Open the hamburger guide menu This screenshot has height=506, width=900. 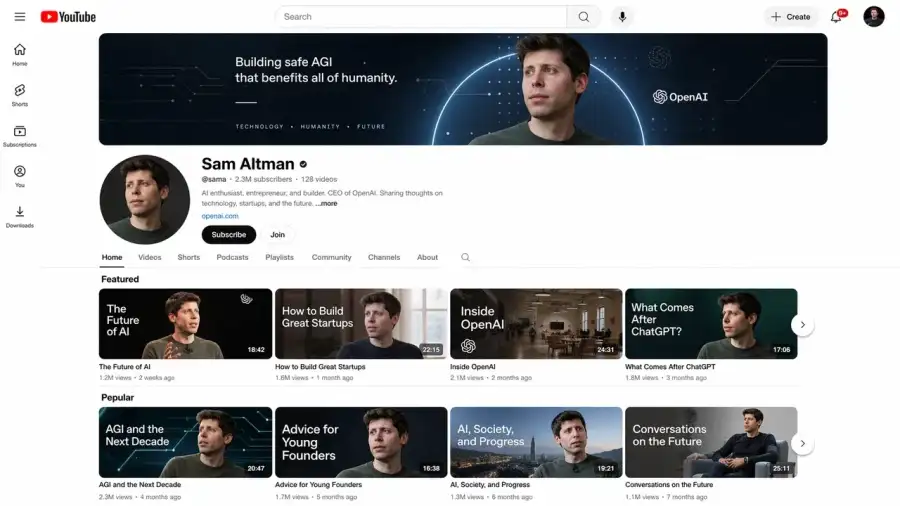point(20,17)
